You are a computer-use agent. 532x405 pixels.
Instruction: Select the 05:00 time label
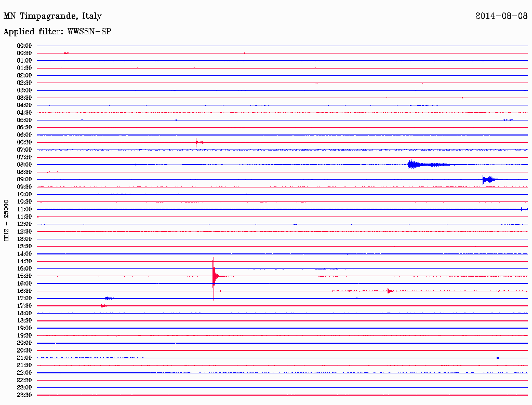(24, 120)
